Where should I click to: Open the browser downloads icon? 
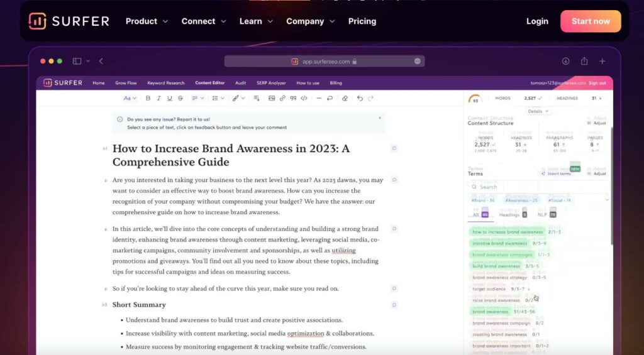[565, 61]
